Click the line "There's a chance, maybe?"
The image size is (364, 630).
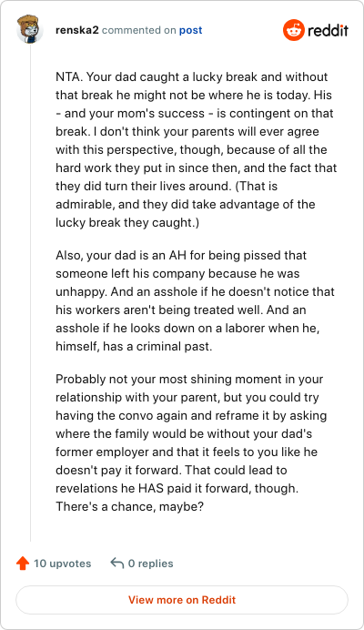pyautogui.click(x=130, y=506)
